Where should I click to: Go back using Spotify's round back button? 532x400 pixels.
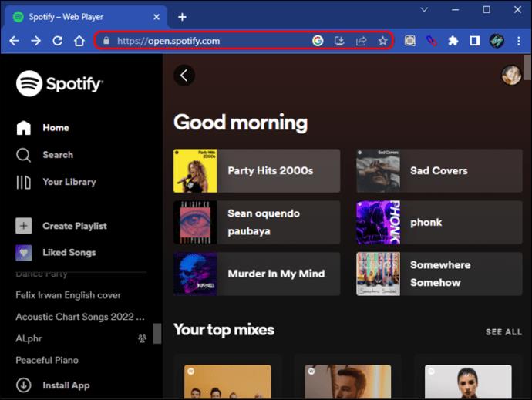pyautogui.click(x=184, y=76)
